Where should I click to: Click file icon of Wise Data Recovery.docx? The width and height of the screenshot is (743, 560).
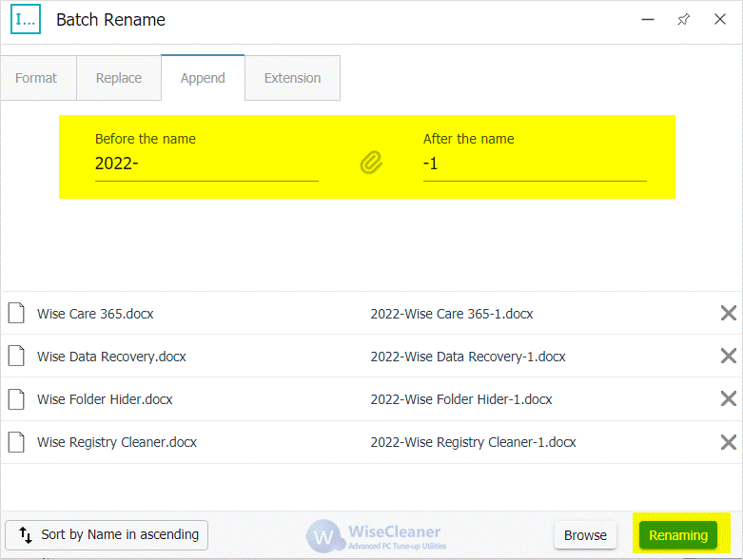[16, 356]
